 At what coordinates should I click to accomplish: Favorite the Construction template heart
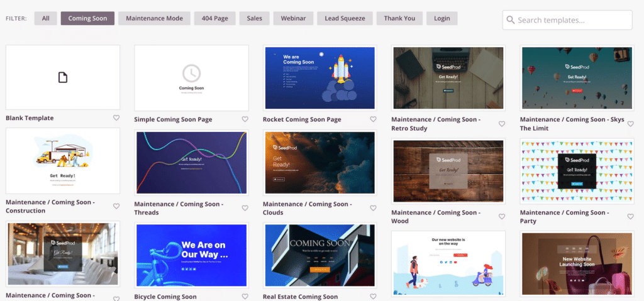pos(116,206)
